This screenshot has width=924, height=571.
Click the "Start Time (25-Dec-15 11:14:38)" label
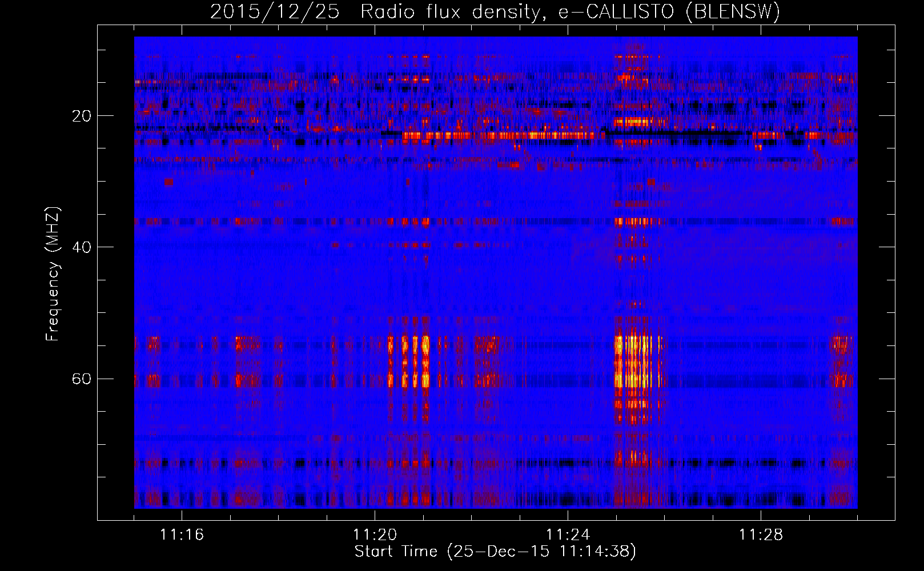click(495, 552)
